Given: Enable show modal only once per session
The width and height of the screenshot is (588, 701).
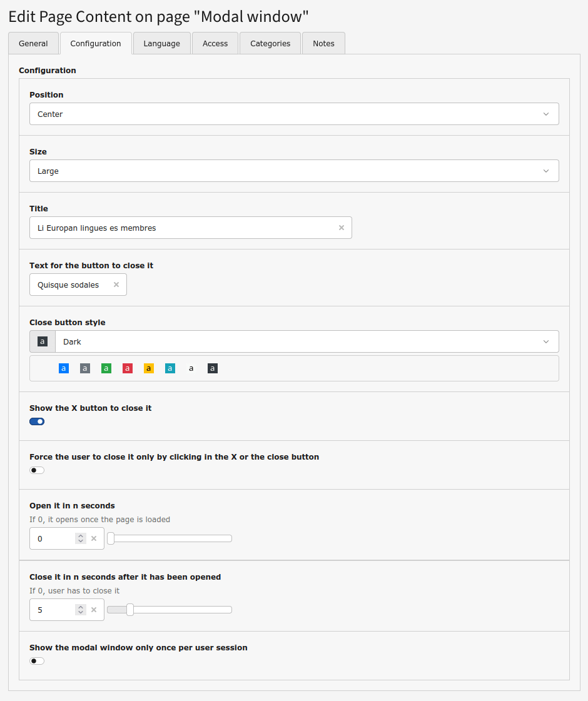Looking at the screenshot, I should tap(37, 661).
